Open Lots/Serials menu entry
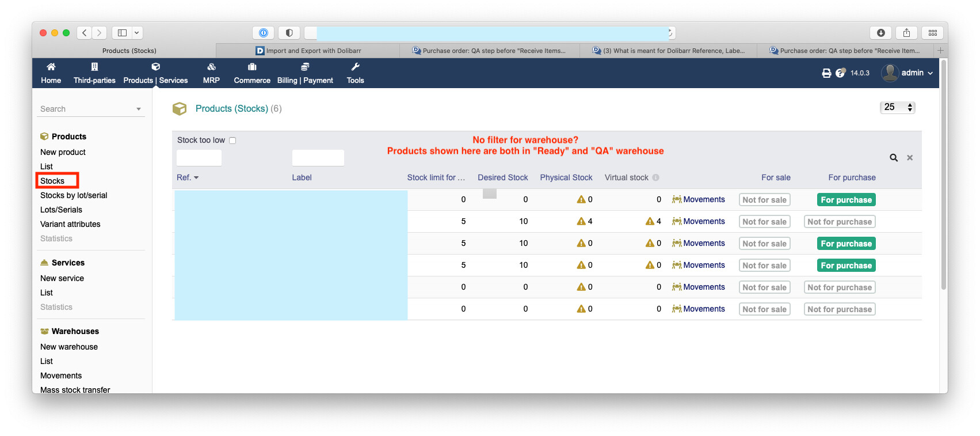 (x=61, y=210)
